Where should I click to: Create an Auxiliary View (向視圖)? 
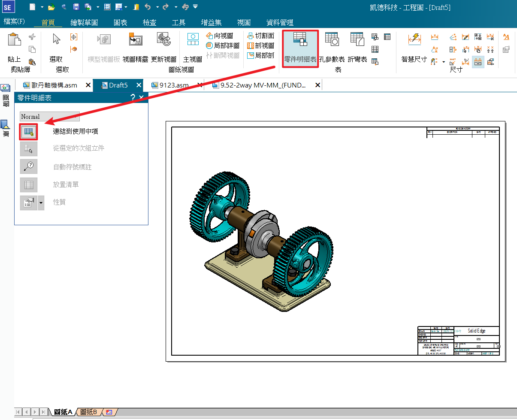tap(219, 36)
